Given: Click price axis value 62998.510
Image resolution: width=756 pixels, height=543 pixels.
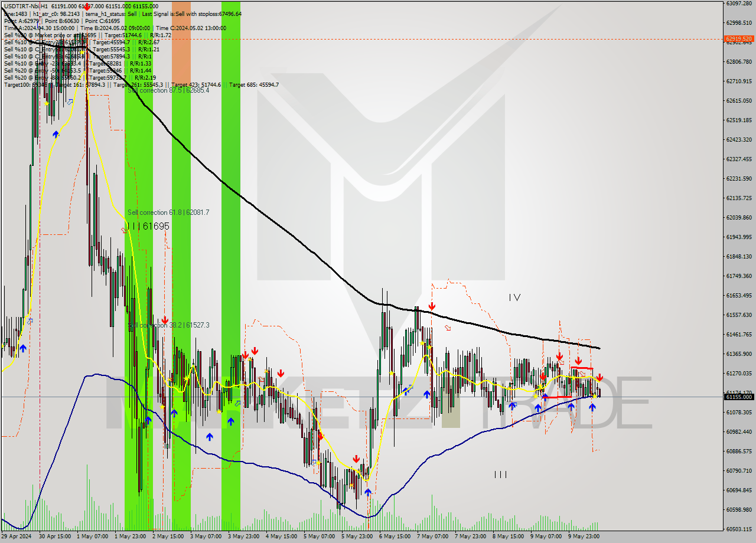Looking at the screenshot, I should click(x=739, y=23).
